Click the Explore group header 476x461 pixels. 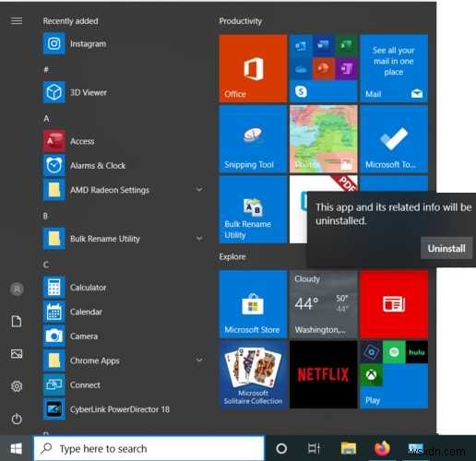pyautogui.click(x=232, y=256)
